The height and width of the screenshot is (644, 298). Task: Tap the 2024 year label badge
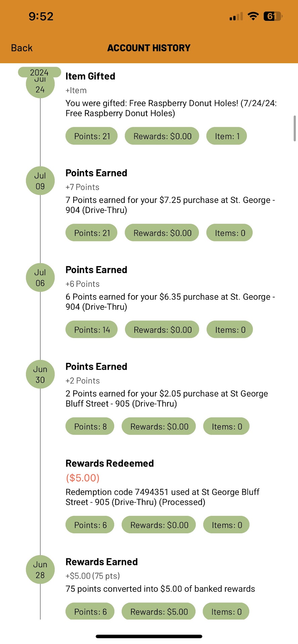[39, 72]
